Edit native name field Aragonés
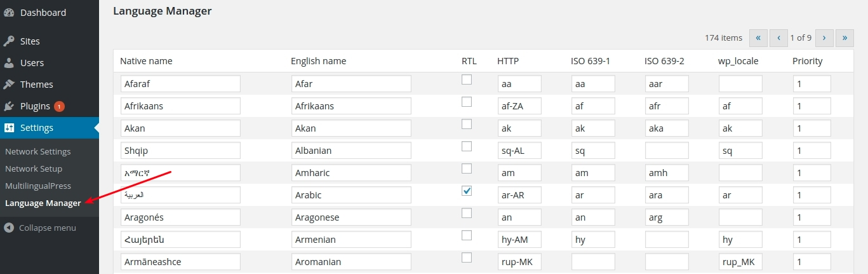The image size is (868, 274). (180, 217)
